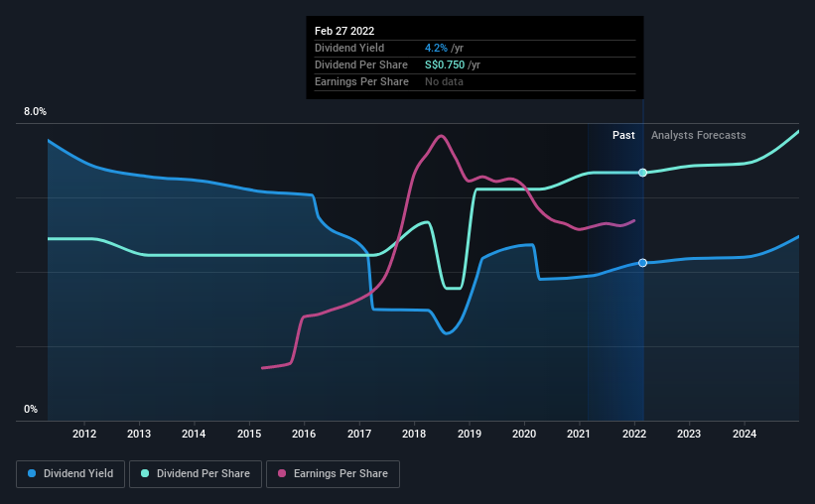Click the teal Dividend Per Share legend dot
Screen dimensions: 815x504
coord(145,473)
